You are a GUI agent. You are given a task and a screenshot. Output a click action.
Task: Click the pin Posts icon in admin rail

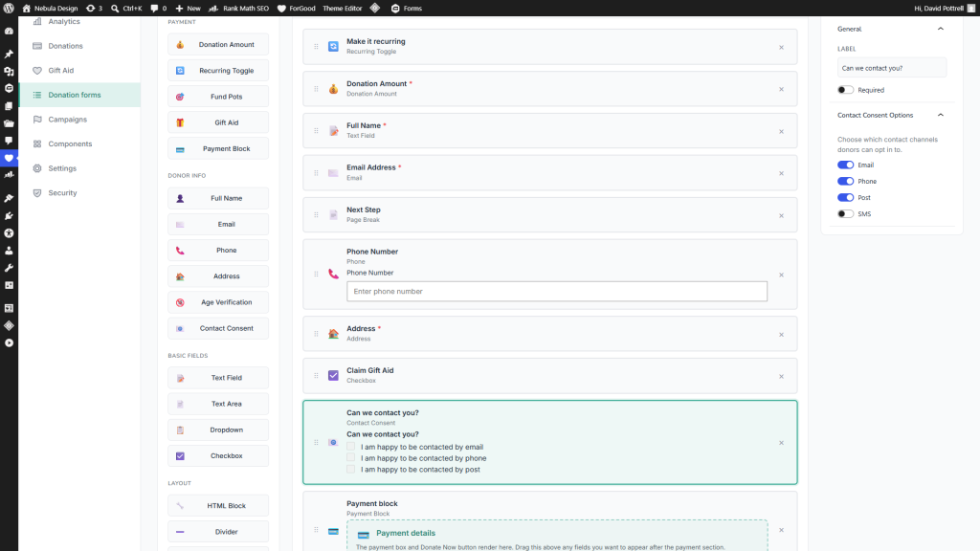click(9, 54)
